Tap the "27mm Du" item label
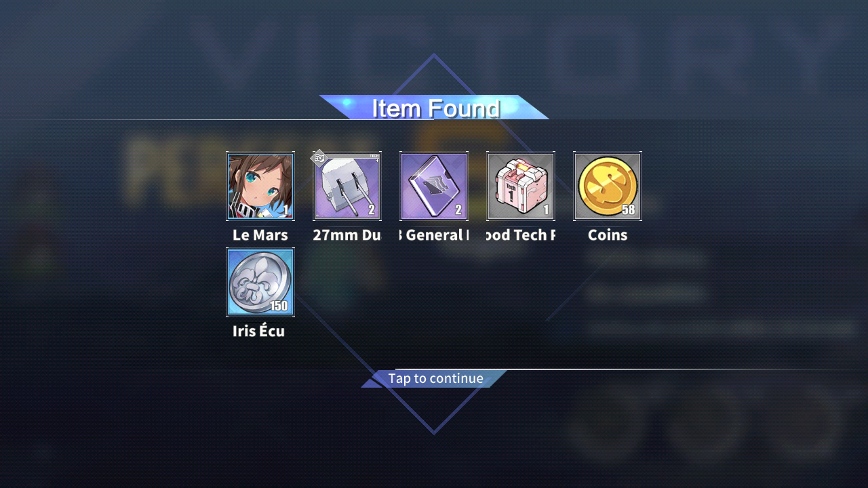The width and height of the screenshot is (868, 488). 347,235
